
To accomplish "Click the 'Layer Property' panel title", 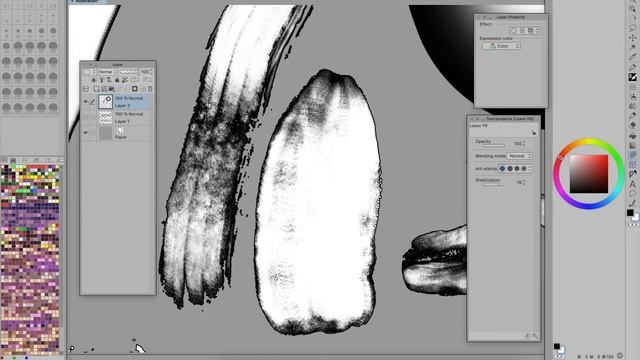I will click(511, 17).
